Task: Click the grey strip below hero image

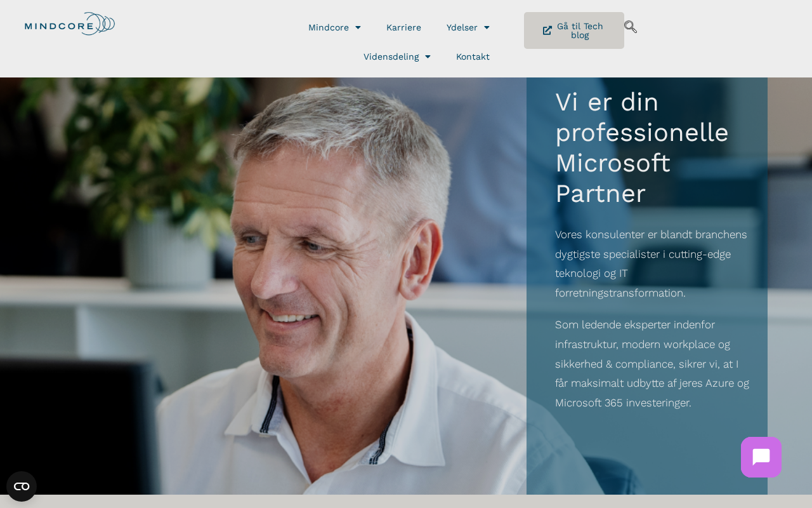Action: point(406,501)
